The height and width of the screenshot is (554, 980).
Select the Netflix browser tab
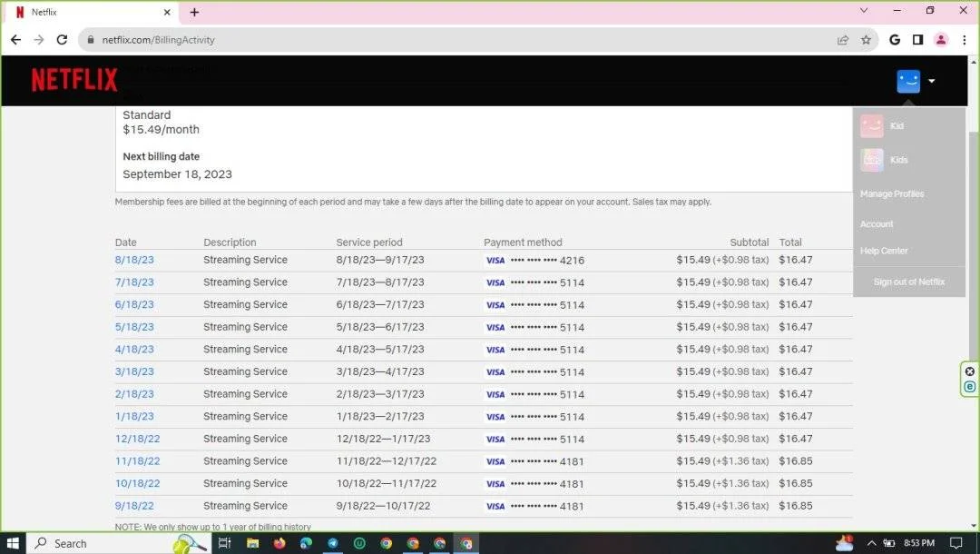93,12
